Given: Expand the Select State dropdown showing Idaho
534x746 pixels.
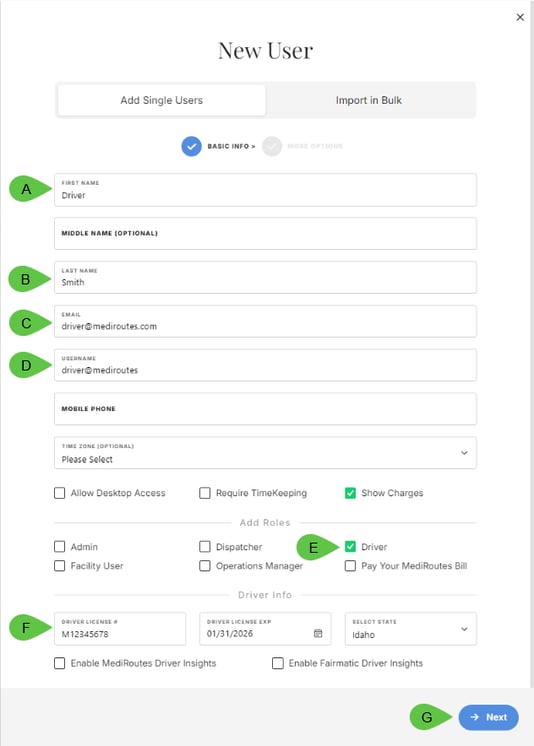Looking at the screenshot, I should [410, 629].
